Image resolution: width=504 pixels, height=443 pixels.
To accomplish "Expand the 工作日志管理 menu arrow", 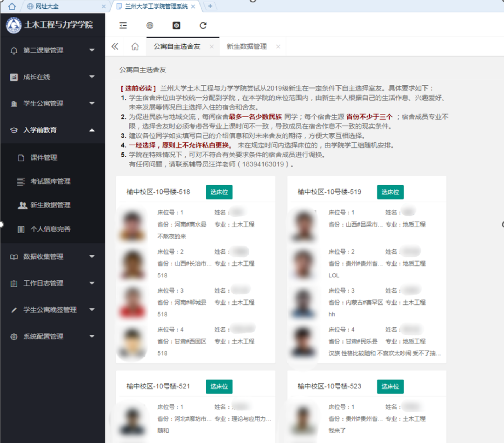I will pos(92,283).
